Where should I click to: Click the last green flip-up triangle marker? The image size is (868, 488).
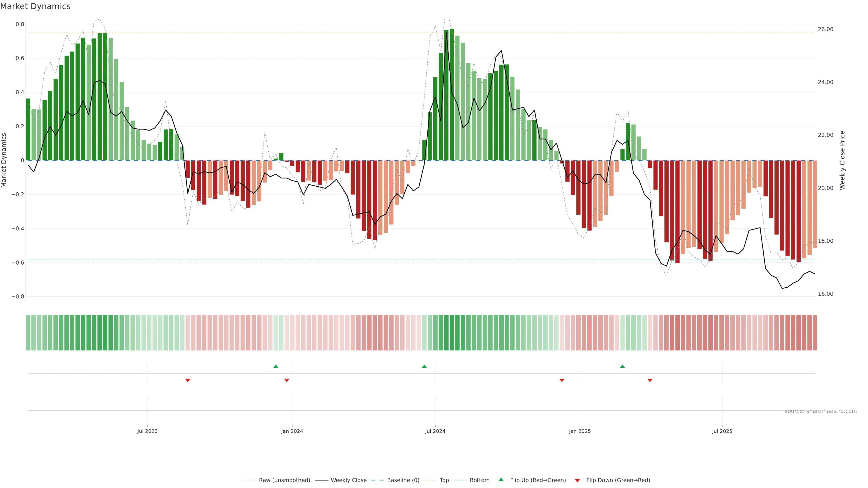[x=622, y=366]
